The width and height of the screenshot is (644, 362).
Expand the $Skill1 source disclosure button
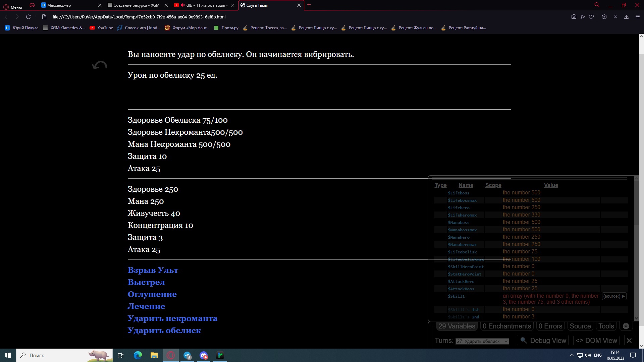(614, 296)
